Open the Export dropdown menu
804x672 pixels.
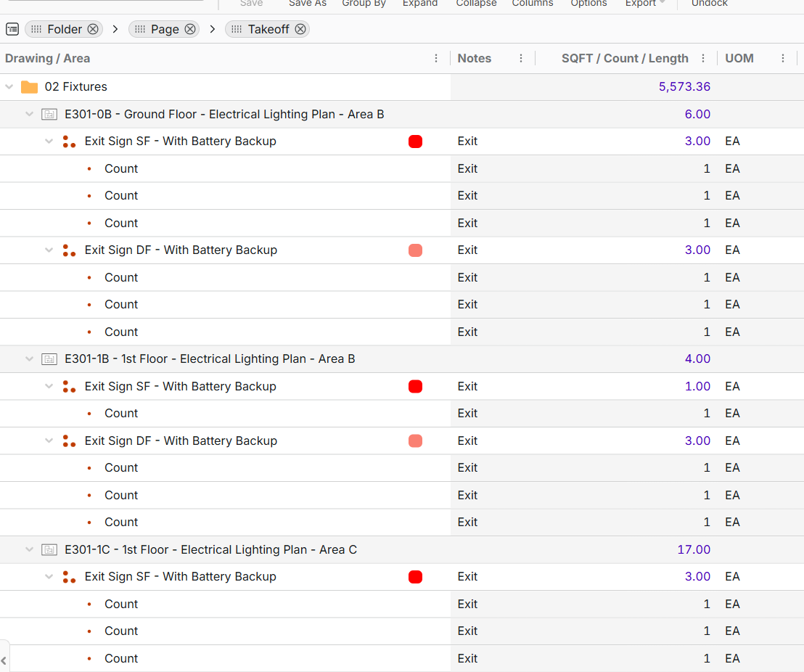click(x=644, y=4)
